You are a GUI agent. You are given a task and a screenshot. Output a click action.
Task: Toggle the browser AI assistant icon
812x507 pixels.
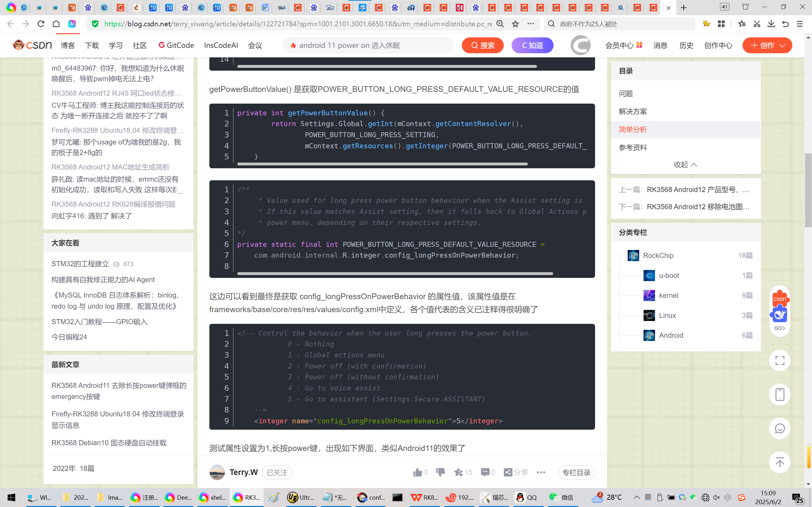tap(72, 24)
